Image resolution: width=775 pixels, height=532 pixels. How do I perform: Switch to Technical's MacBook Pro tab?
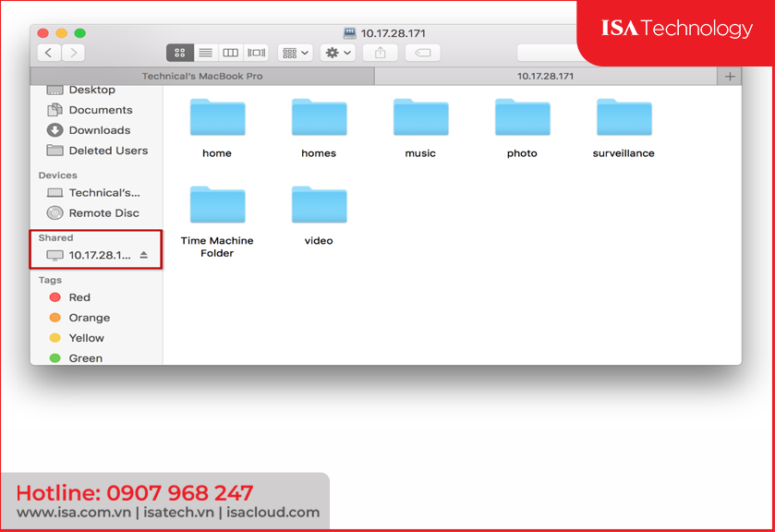click(202, 76)
